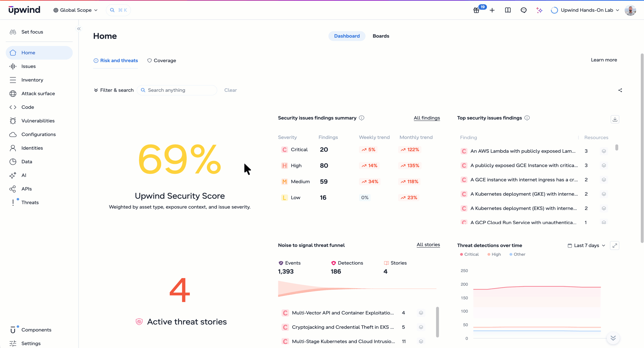Click the Active threat stories shield icon
This screenshot has height=348, width=644.
pyautogui.click(x=139, y=322)
